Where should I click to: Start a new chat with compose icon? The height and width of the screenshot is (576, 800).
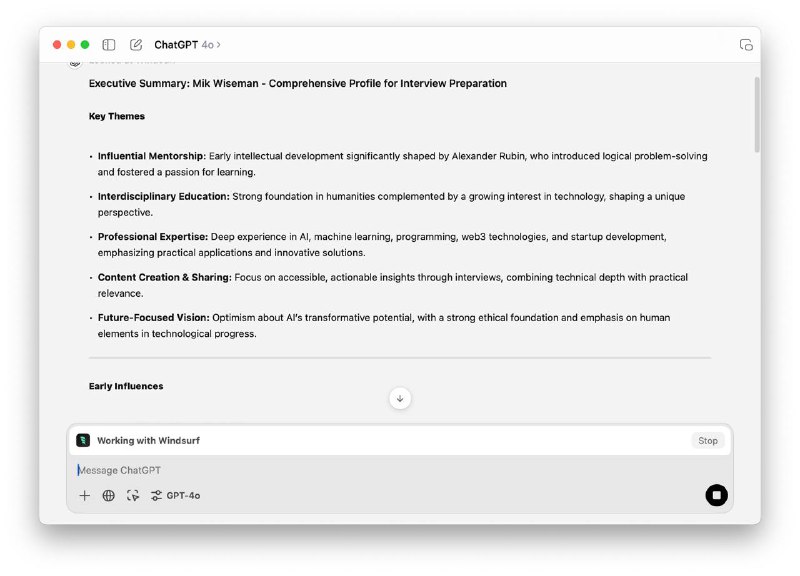[136, 45]
